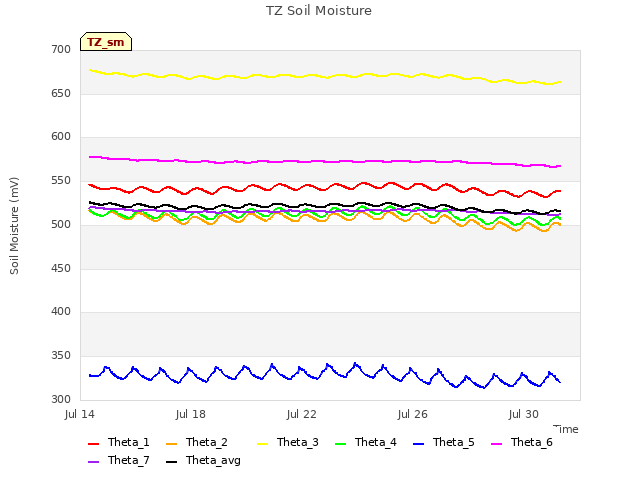Toggle Theta_5 series in legend
This screenshot has width=640, height=480.
pos(444,442)
